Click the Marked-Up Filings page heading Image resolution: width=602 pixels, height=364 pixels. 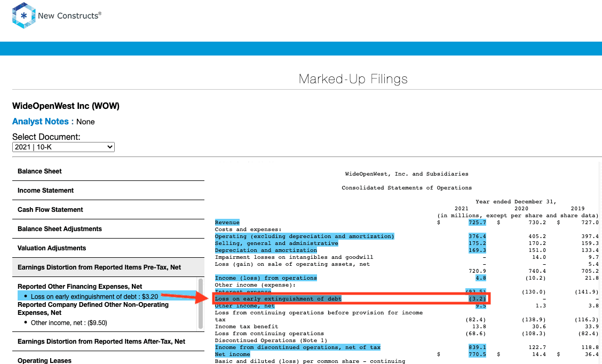pyautogui.click(x=353, y=78)
